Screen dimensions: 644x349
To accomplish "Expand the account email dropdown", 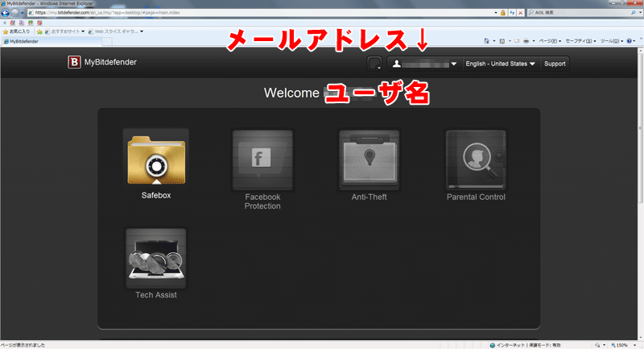I will click(x=454, y=64).
